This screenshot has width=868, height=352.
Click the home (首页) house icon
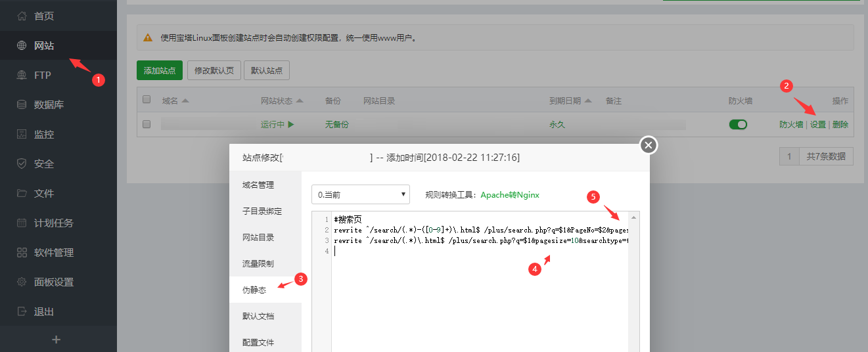(22, 16)
